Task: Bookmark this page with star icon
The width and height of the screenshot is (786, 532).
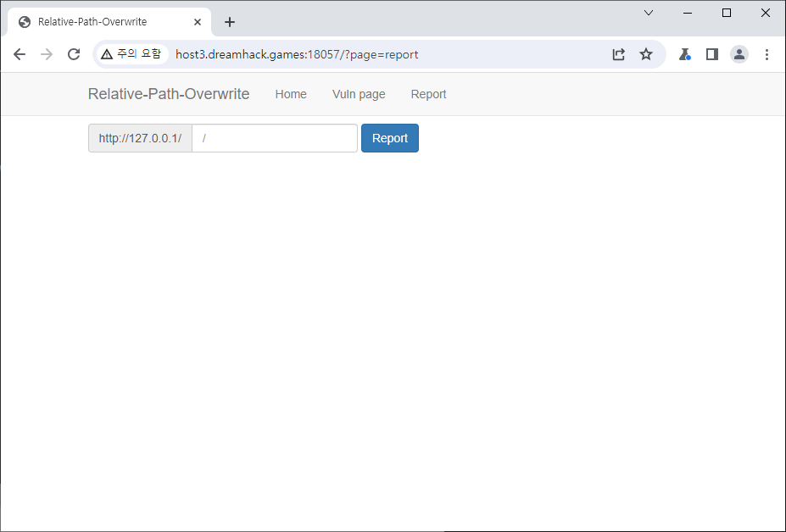Action: (x=646, y=54)
